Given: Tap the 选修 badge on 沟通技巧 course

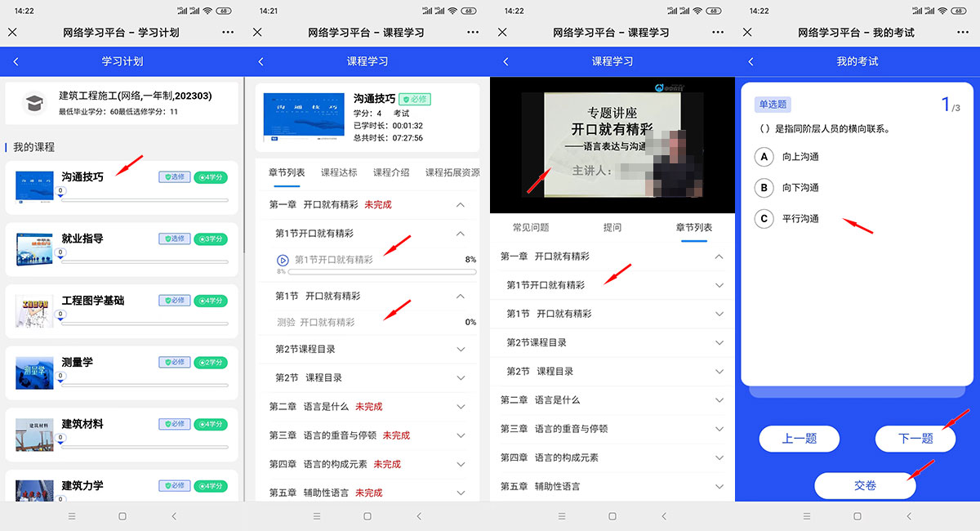Looking at the screenshot, I should click(176, 176).
